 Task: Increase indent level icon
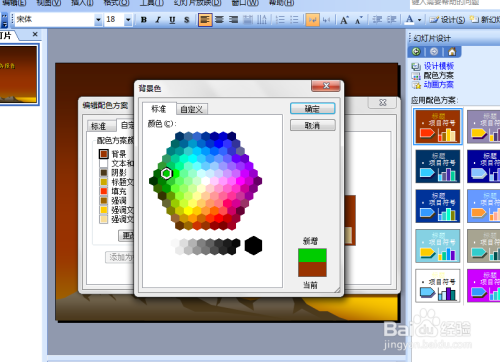point(391,20)
